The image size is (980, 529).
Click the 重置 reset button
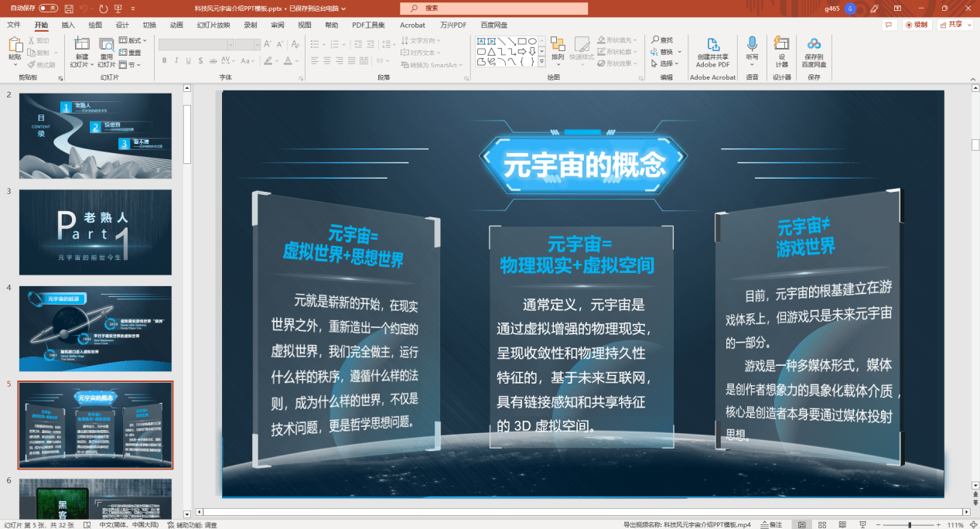coord(131,53)
